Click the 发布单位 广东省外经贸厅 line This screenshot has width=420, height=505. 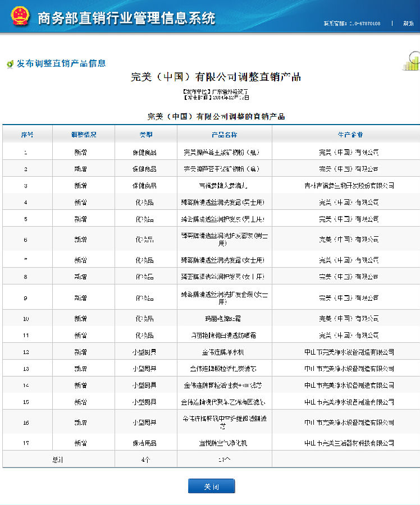(x=216, y=92)
